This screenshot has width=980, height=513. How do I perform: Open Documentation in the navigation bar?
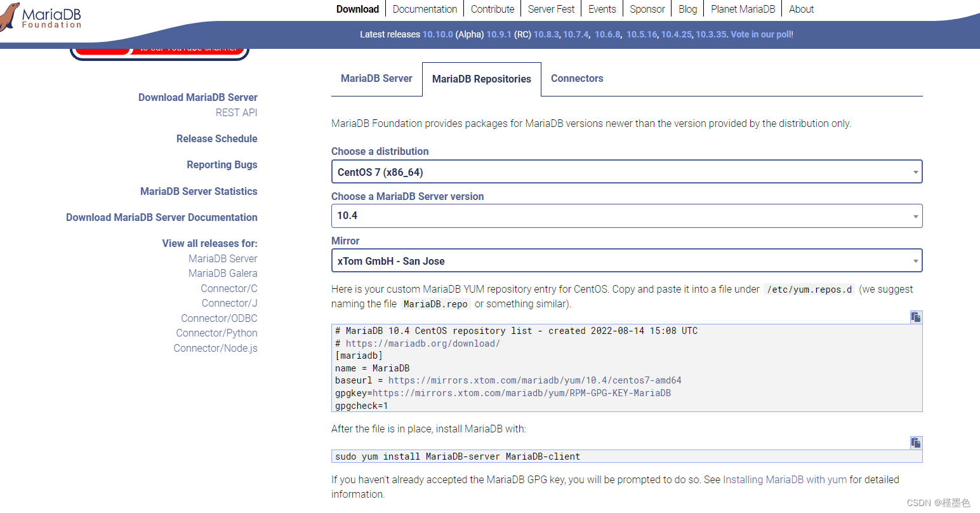(x=424, y=9)
